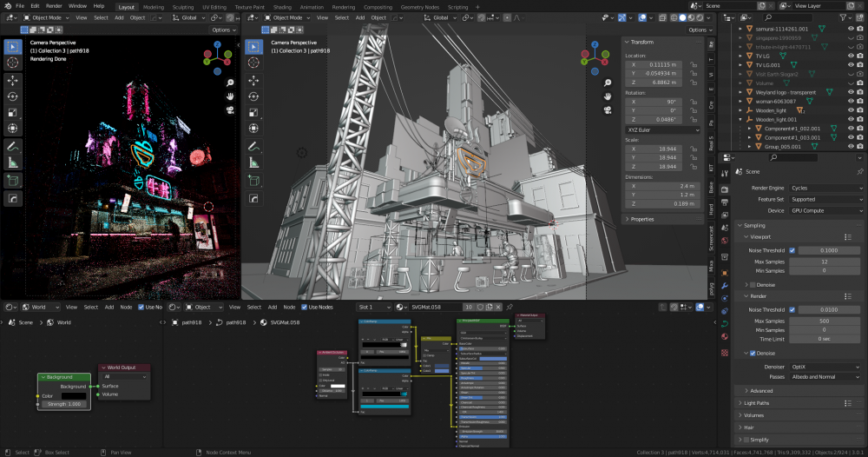
Task: Select the Scale tool in left viewport
Action: 13,112
